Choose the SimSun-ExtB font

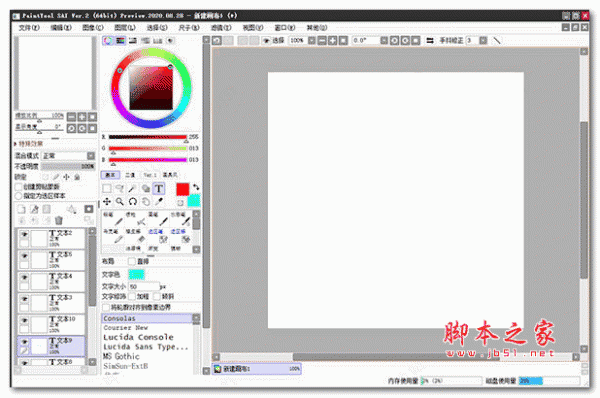coord(148,366)
